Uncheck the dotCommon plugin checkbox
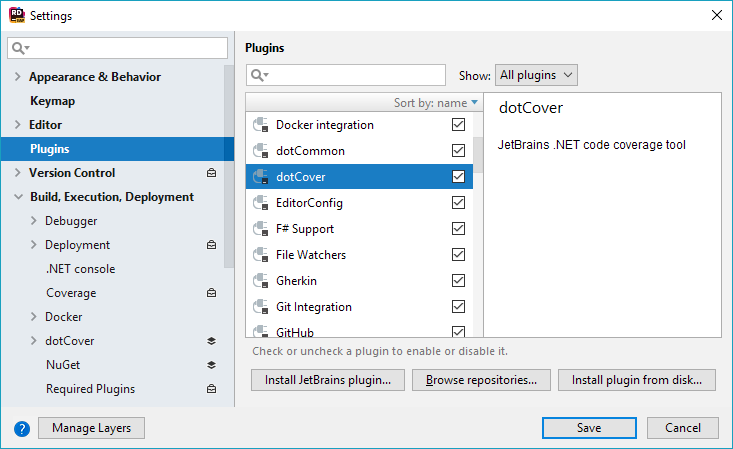 coord(458,151)
